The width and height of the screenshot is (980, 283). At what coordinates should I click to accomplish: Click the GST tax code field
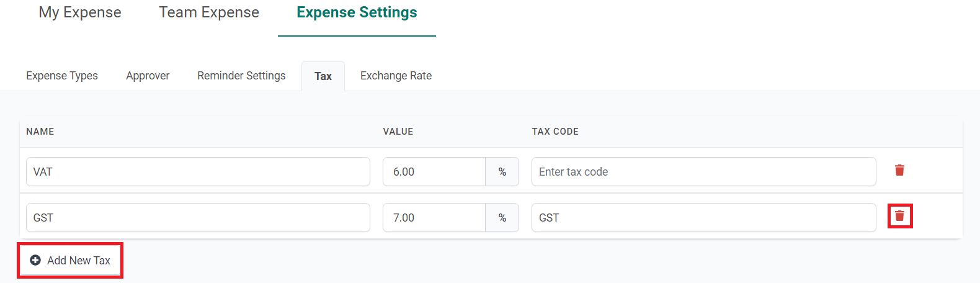pos(703,218)
